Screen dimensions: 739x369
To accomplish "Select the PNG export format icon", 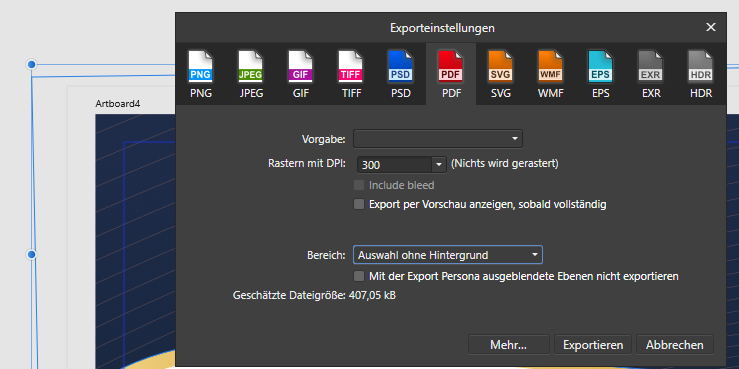I will (x=201, y=67).
